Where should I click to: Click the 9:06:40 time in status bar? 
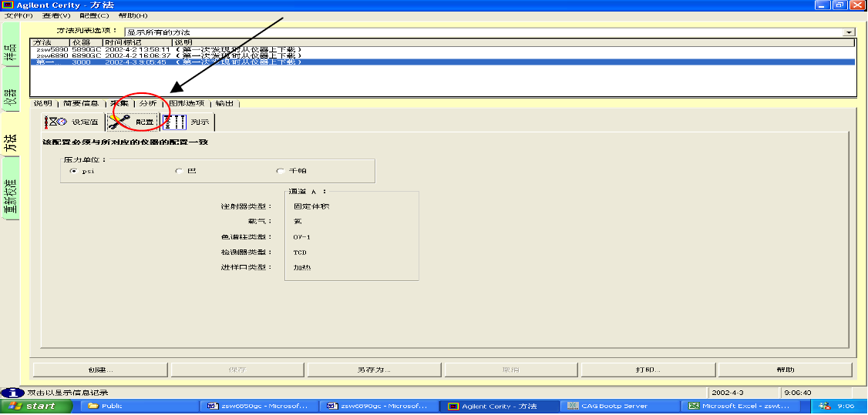tap(798, 393)
